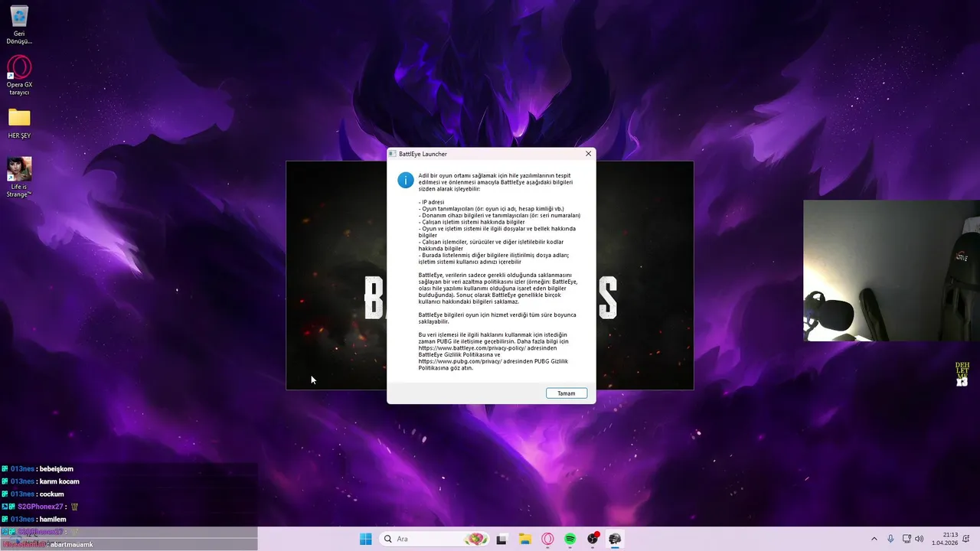The image size is (980, 551).
Task: Close the BattlEye Launcher dialog
Action: [x=588, y=154]
